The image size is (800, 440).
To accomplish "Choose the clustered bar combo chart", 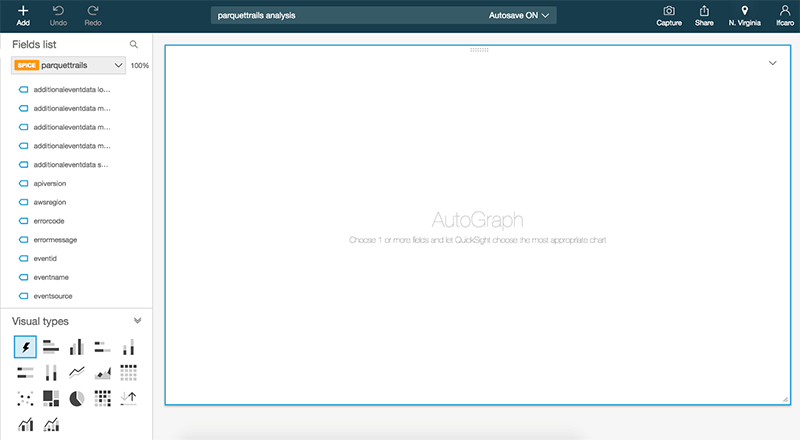I will click(x=25, y=424).
